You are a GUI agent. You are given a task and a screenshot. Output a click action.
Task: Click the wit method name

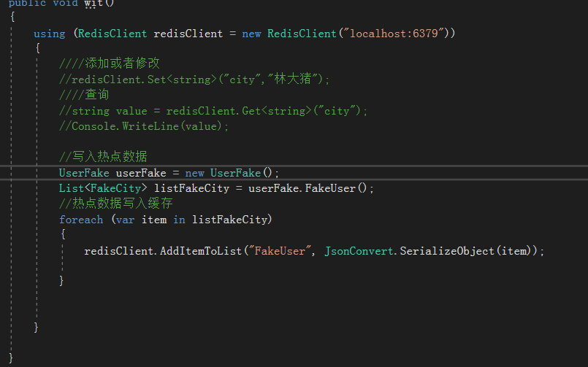coord(94,4)
